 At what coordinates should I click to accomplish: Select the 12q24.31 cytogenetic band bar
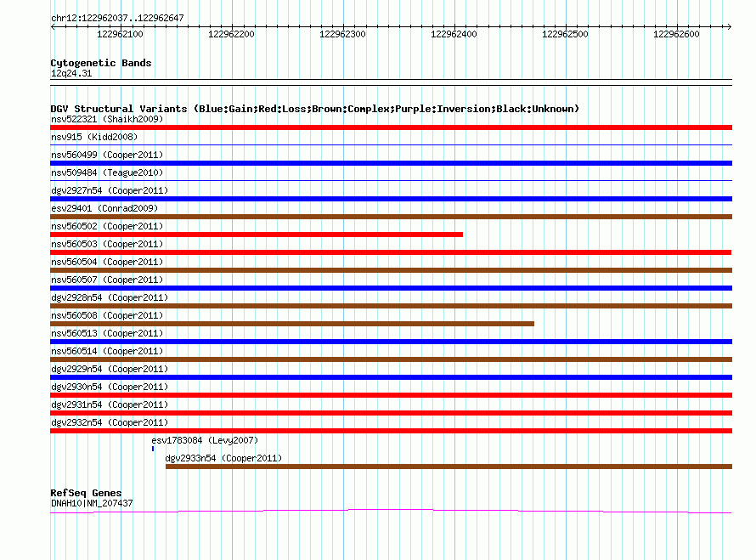coord(391,82)
